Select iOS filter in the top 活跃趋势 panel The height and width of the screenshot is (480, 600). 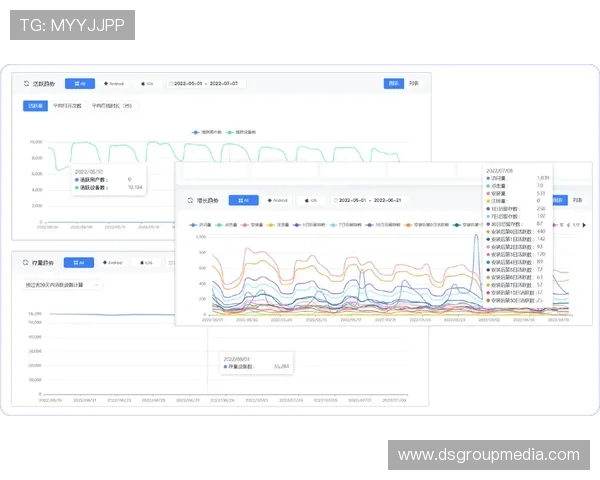click(x=146, y=84)
